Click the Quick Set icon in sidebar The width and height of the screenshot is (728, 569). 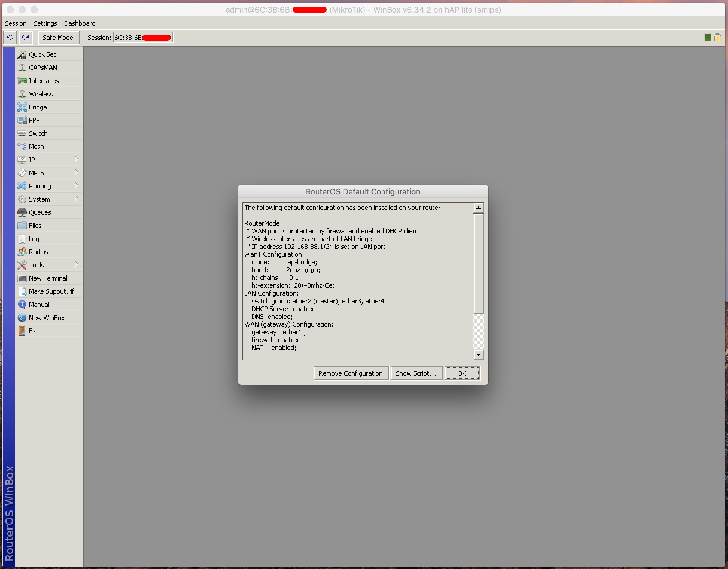click(22, 54)
